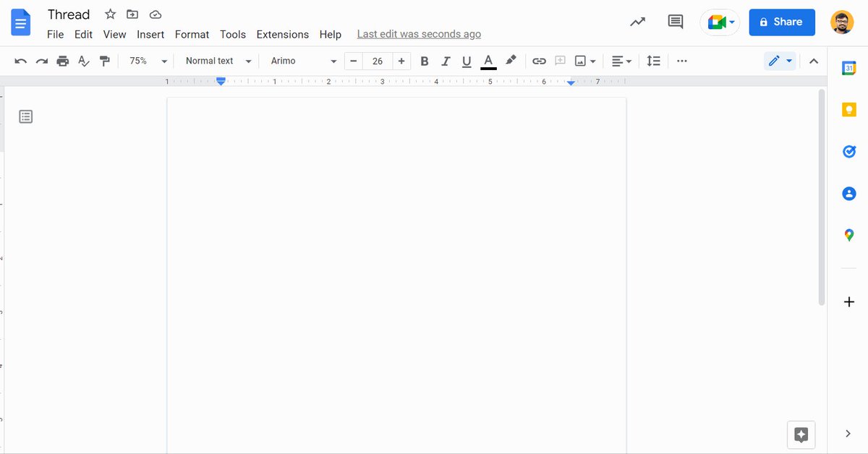Open the highlight color marker tool
868x454 pixels.
click(x=511, y=61)
